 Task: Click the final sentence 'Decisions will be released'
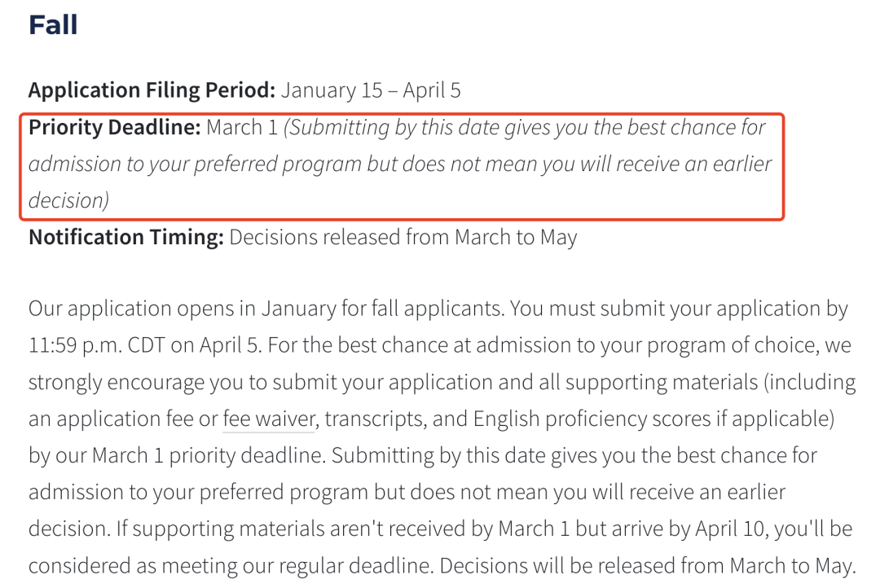click(648, 566)
